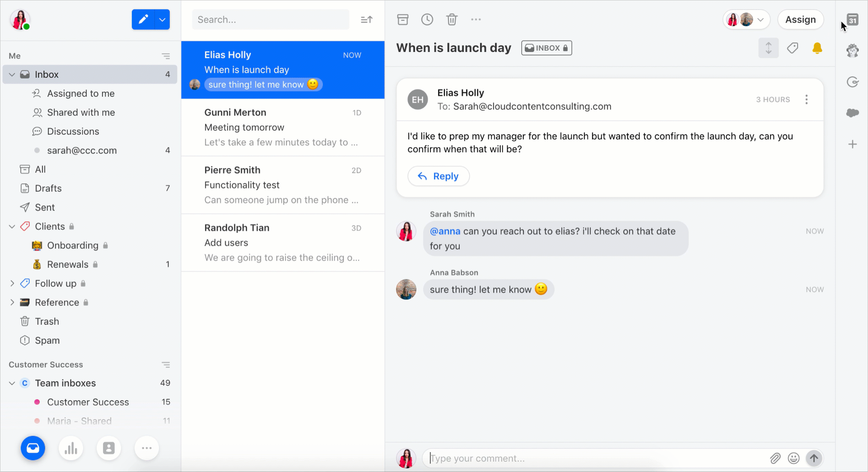Open the contacts panel at bottom left
The width and height of the screenshot is (868, 472).
pos(109,448)
